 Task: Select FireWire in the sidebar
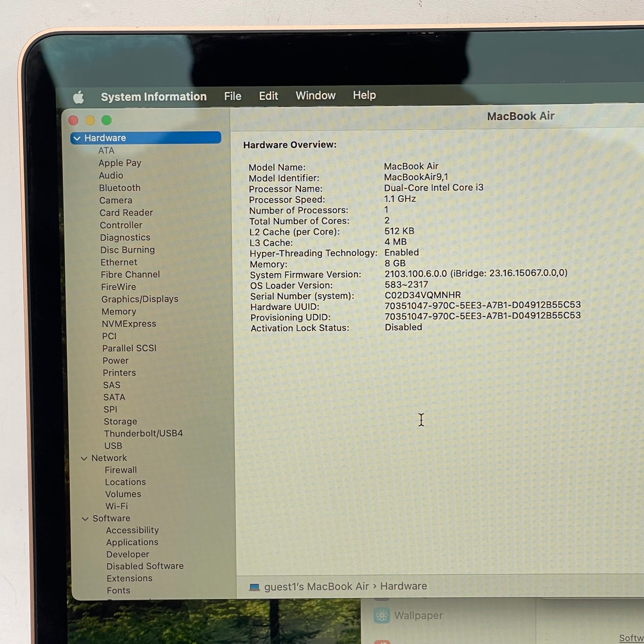pyautogui.click(x=119, y=287)
